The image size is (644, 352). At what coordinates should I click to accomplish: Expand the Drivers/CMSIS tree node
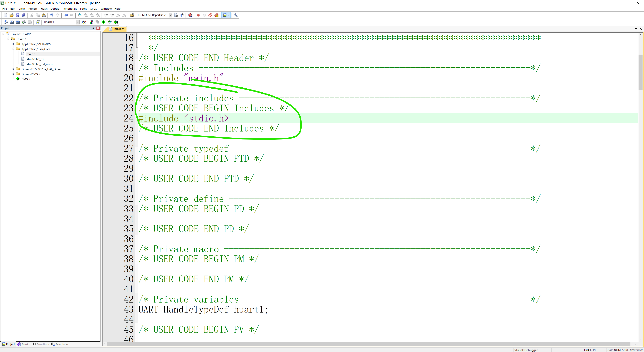(13, 74)
